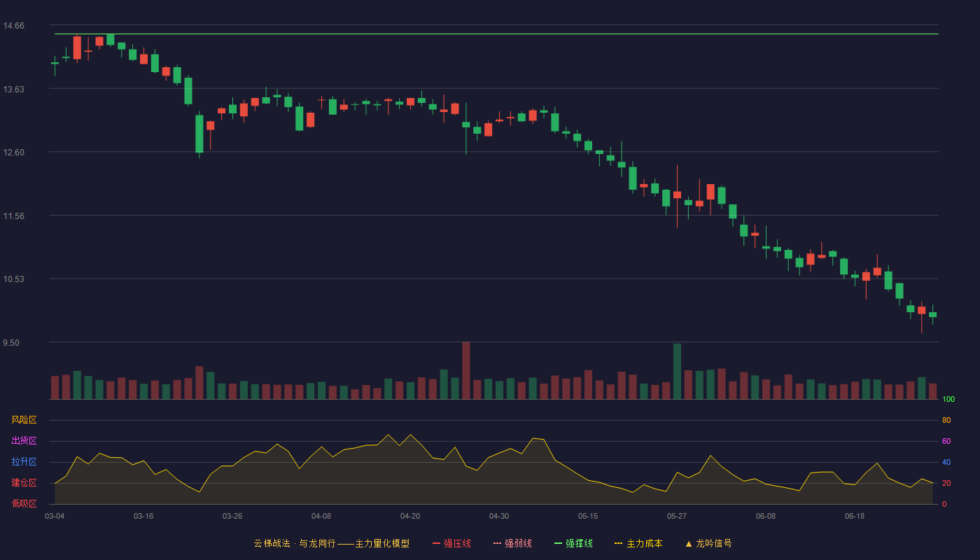The image size is (980, 560).
Task: Select the 04-08 date label
Action: [x=321, y=516]
